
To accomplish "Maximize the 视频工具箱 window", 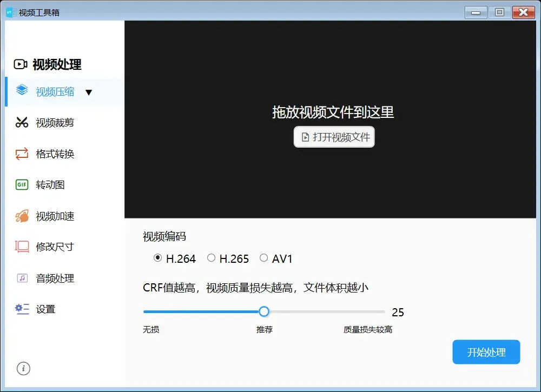I will click(x=499, y=12).
